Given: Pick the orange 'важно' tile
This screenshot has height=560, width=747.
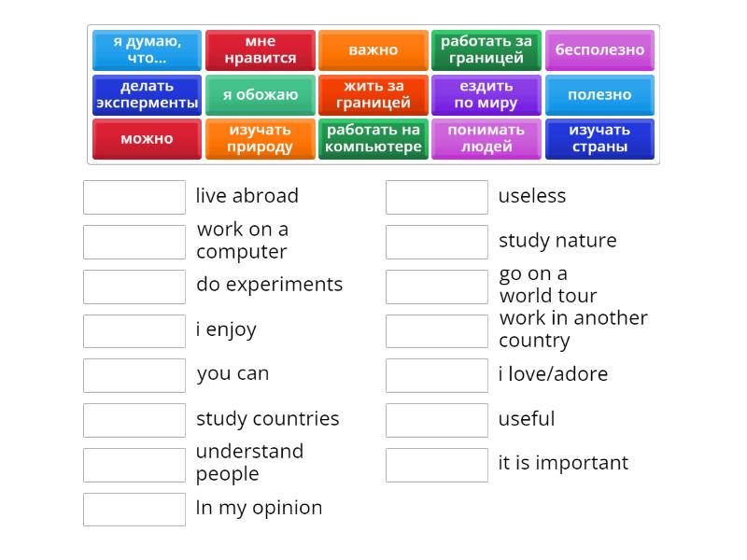Looking at the screenshot, I should click(373, 50).
